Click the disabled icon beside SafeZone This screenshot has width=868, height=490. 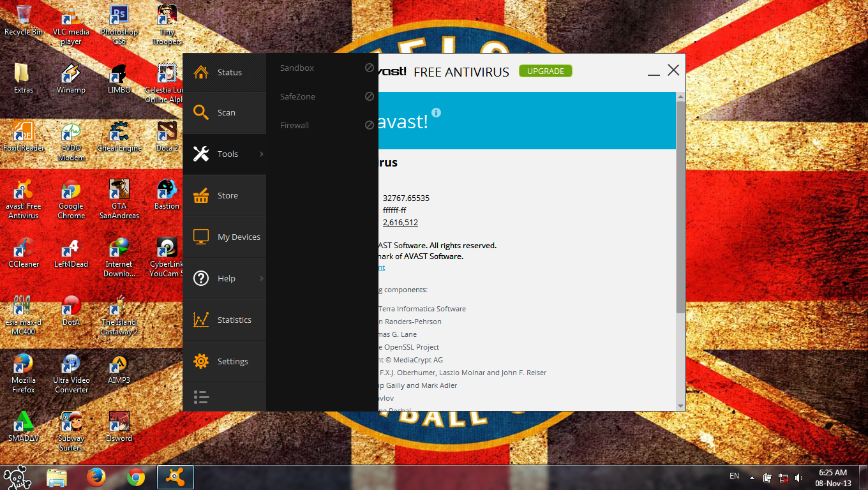point(369,96)
